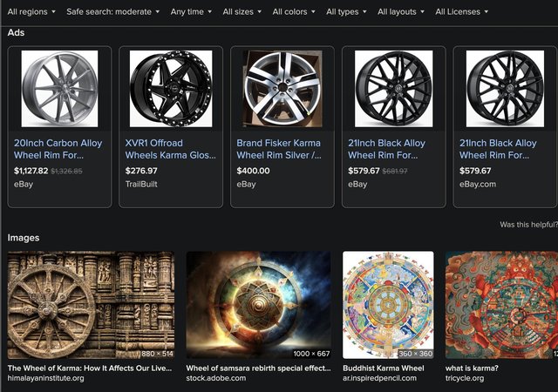Expand the All types filter
Viewport: 558px width, 392px height.
[346, 11]
